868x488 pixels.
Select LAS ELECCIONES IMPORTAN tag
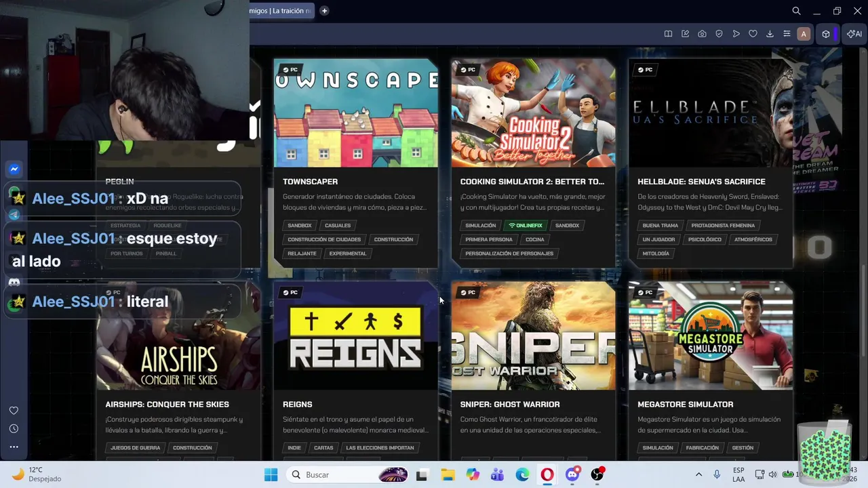pyautogui.click(x=380, y=448)
